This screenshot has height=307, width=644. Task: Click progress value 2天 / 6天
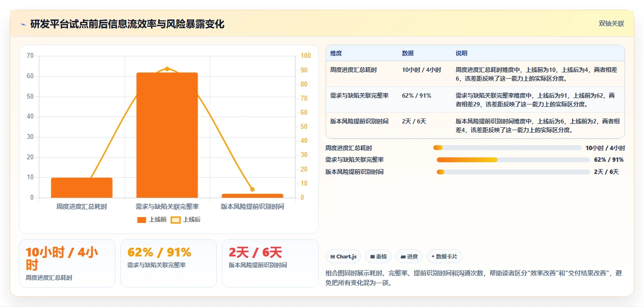click(x=606, y=172)
